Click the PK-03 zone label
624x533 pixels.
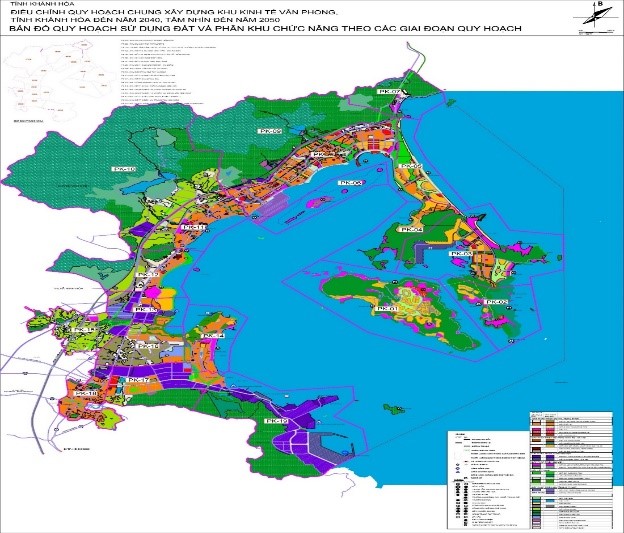[x=459, y=254]
